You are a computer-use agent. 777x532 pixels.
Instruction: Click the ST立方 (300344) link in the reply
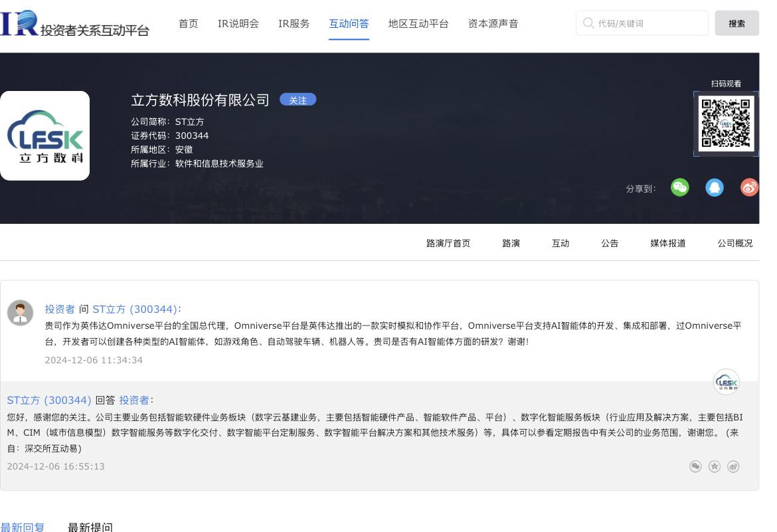pyautogui.click(x=49, y=400)
